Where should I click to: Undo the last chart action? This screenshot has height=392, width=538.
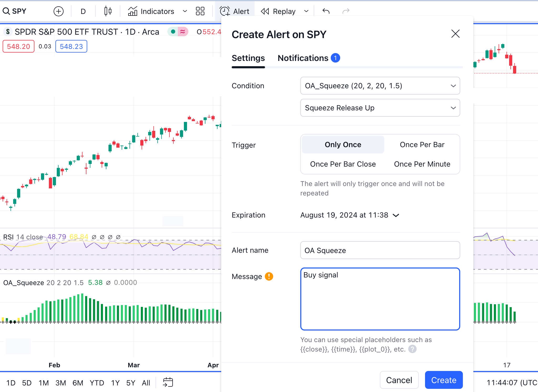tap(326, 11)
